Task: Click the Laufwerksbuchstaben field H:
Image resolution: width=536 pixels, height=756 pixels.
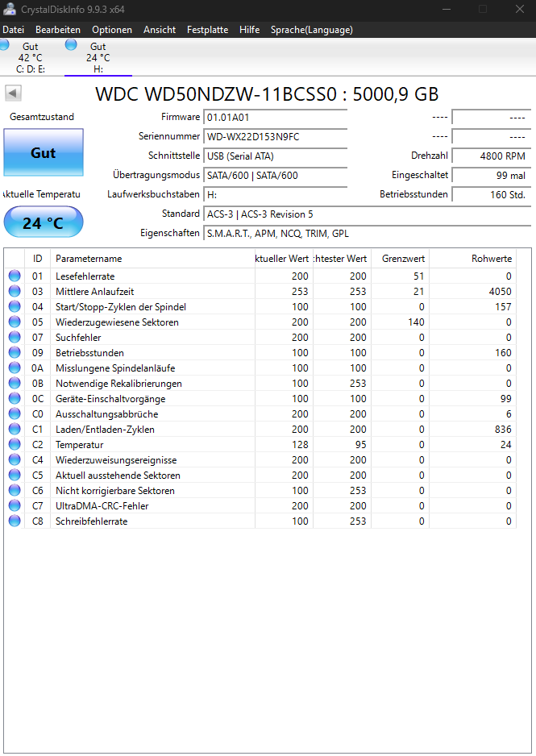Action: click(x=275, y=194)
